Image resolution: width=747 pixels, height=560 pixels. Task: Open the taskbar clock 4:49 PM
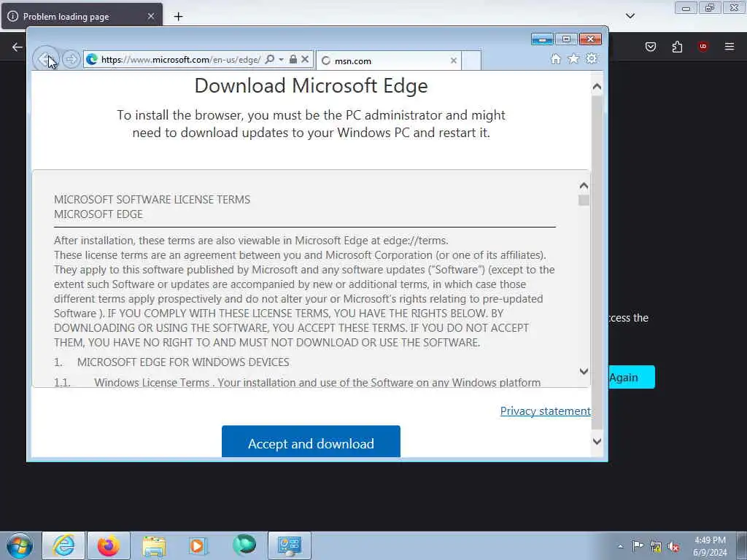click(710, 546)
